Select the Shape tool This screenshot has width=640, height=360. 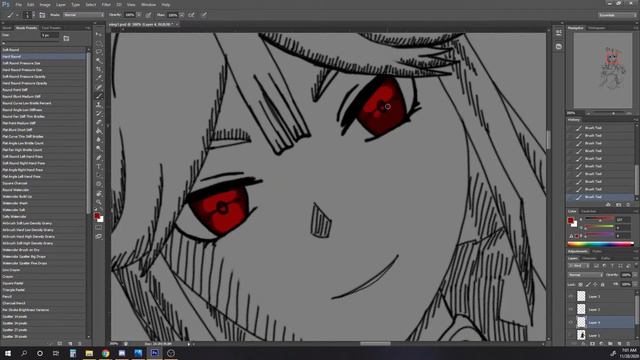[99, 184]
